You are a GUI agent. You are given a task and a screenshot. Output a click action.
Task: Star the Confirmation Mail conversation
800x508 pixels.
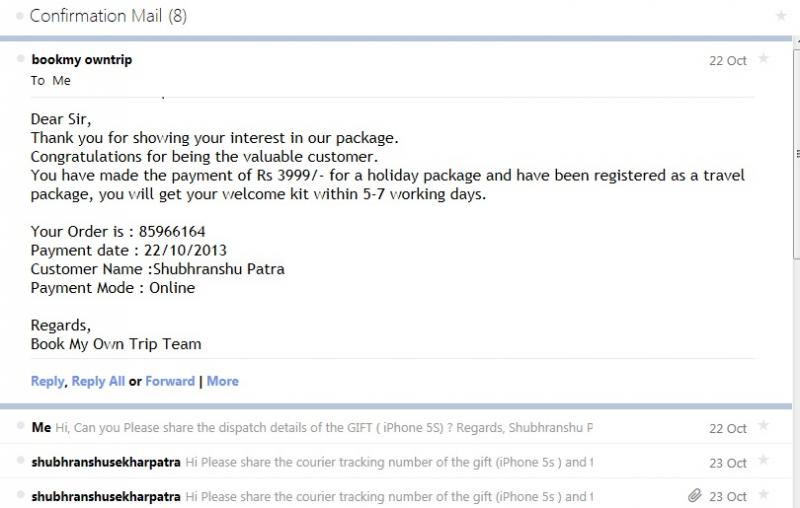(781, 16)
